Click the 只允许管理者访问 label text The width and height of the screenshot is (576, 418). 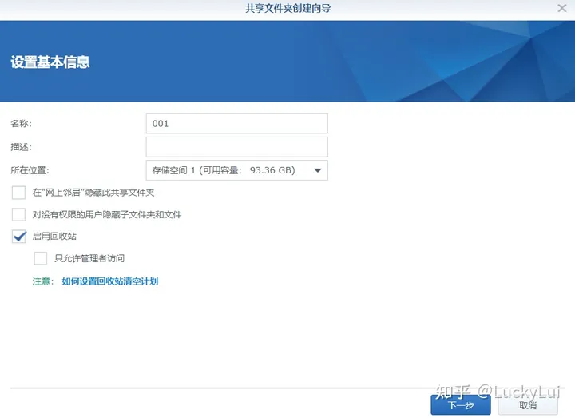tap(90, 258)
